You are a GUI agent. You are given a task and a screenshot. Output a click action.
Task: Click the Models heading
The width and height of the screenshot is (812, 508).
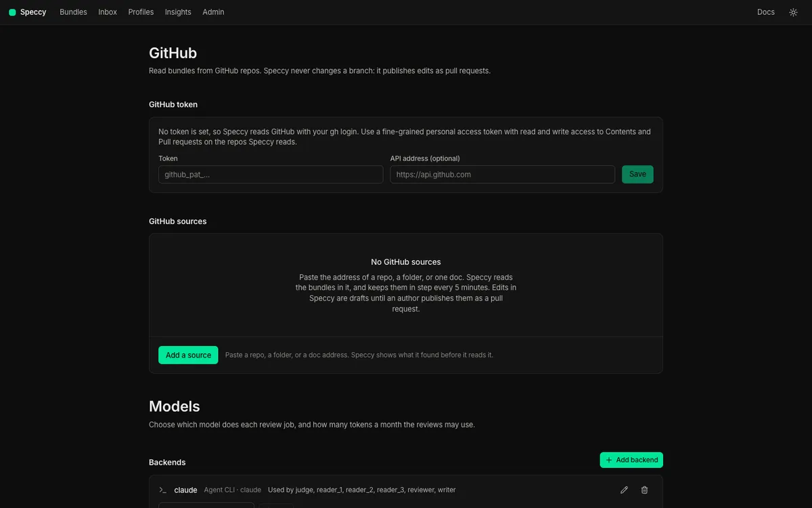(x=175, y=406)
